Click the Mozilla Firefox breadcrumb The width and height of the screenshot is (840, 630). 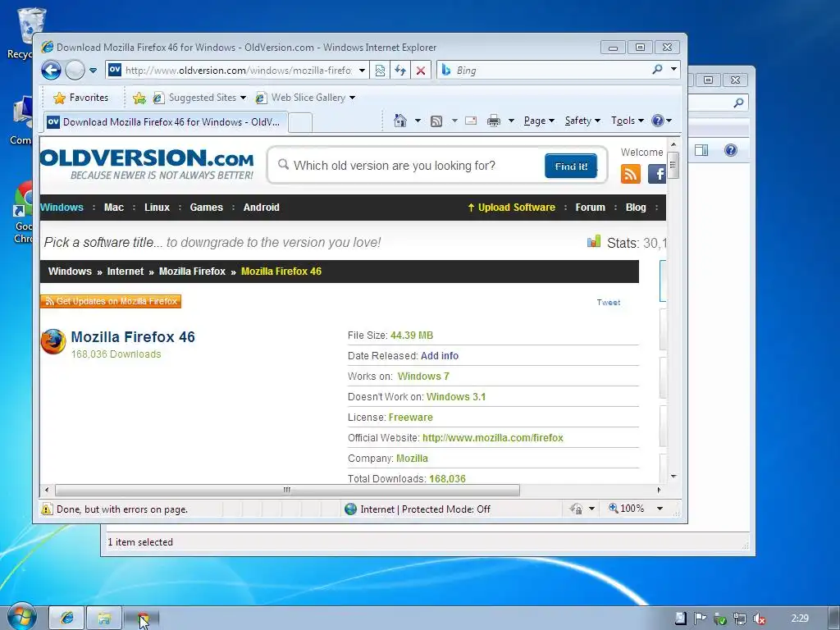192,272
